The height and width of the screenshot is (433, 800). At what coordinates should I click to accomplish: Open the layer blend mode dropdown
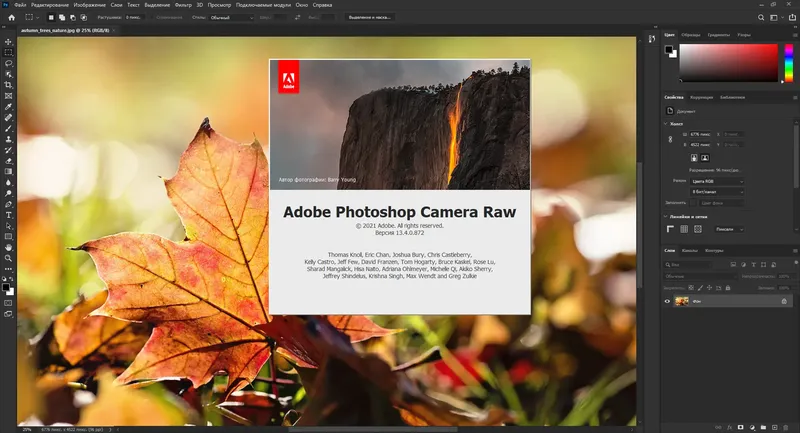point(701,276)
